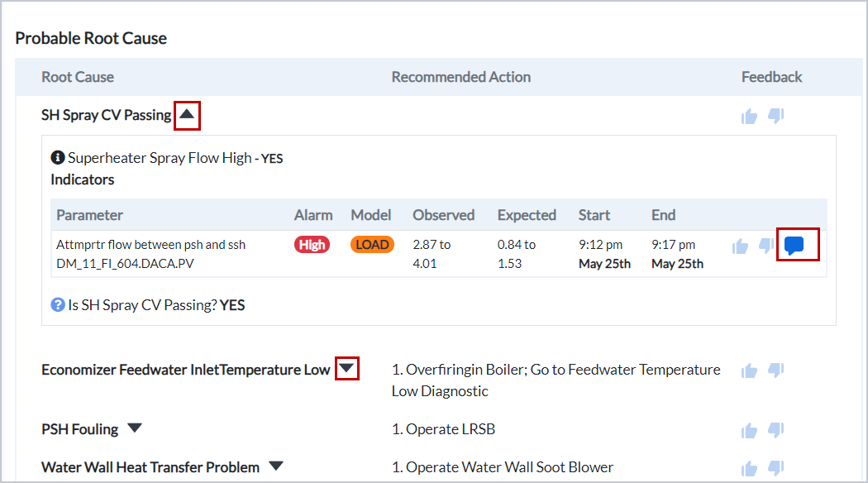868x483 pixels.
Task: Thumbs up Economizer Feedwater Inlet Temperature Low
Action: click(x=750, y=371)
